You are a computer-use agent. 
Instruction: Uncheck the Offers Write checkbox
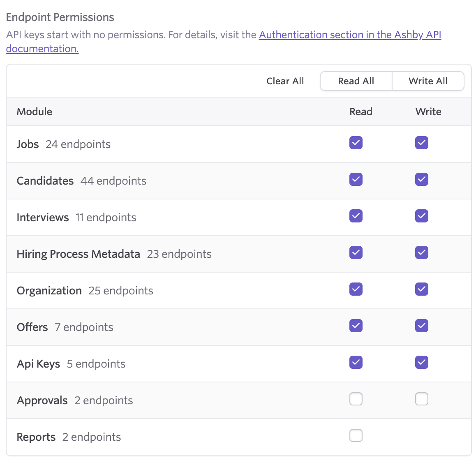coord(422,326)
